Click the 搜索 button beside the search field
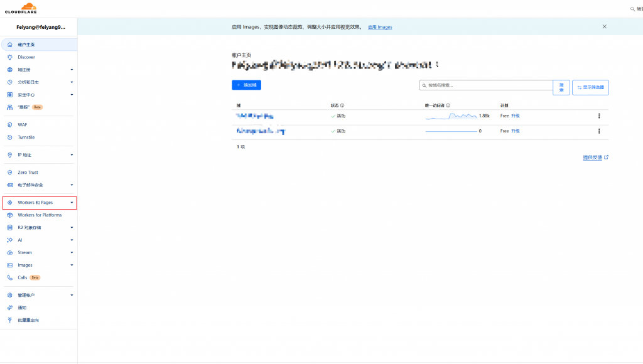This screenshot has height=364, width=643. [561, 87]
